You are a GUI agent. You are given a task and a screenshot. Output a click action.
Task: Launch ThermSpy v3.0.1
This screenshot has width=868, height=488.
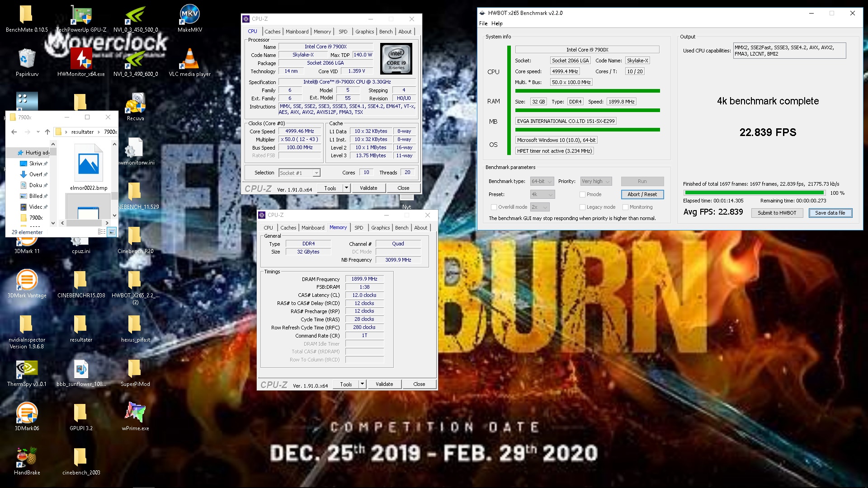[27, 372]
